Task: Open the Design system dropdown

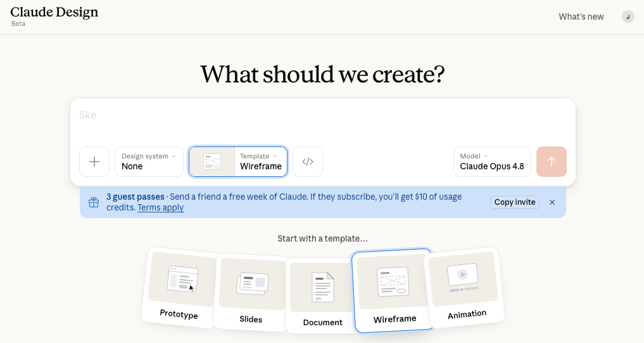Action: pyautogui.click(x=149, y=162)
